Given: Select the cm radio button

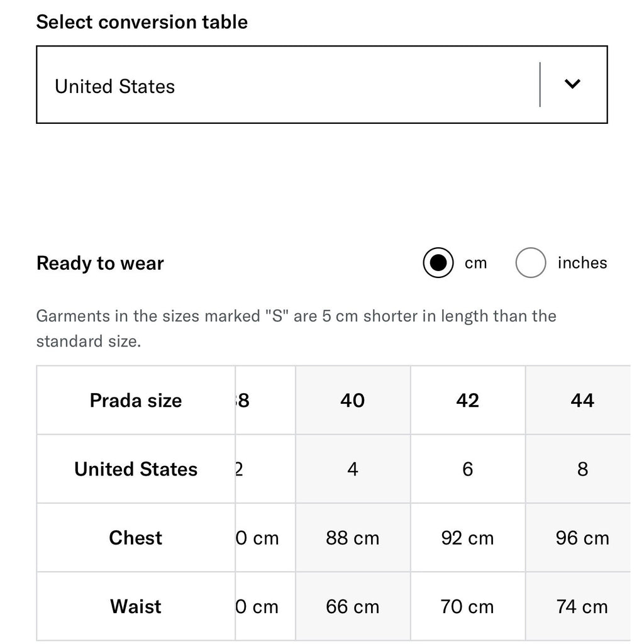Looking at the screenshot, I should coord(438,263).
